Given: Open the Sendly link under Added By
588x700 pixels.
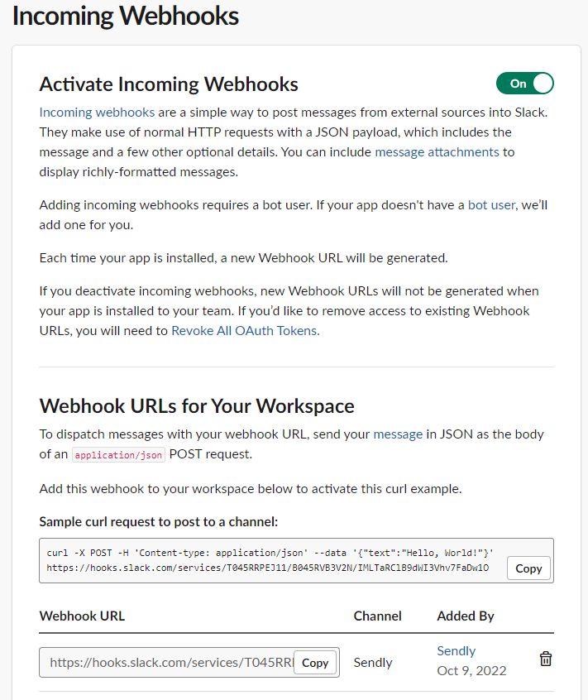Looking at the screenshot, I should pos(457,650).
